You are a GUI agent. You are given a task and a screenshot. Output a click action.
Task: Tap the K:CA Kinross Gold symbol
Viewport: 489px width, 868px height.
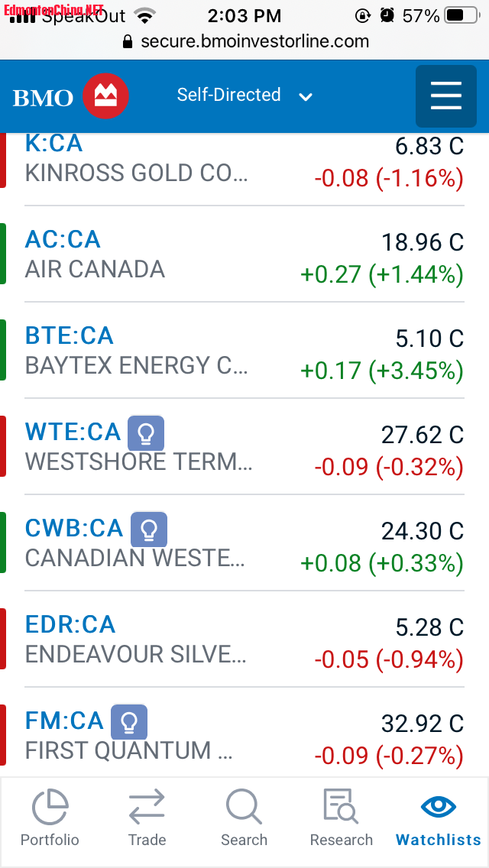tap(53, 144)
